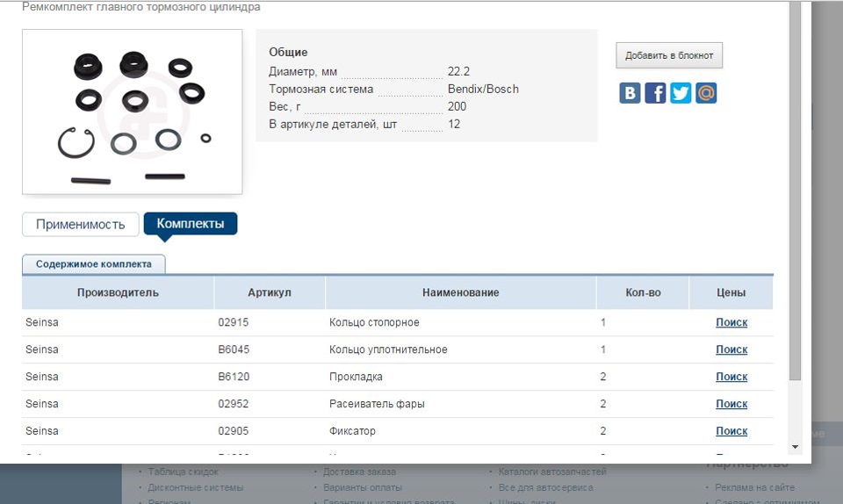Click Ремкомплект главного тормозного цилиндра title
This screenshot has height=504, width=843.
tap(140, 7)
